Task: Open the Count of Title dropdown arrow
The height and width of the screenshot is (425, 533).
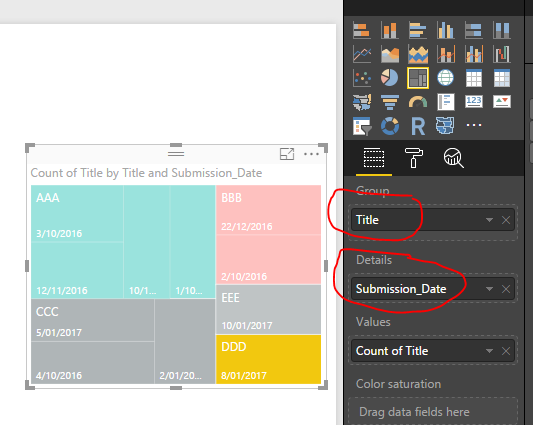Action: click(x=489, y=351)
